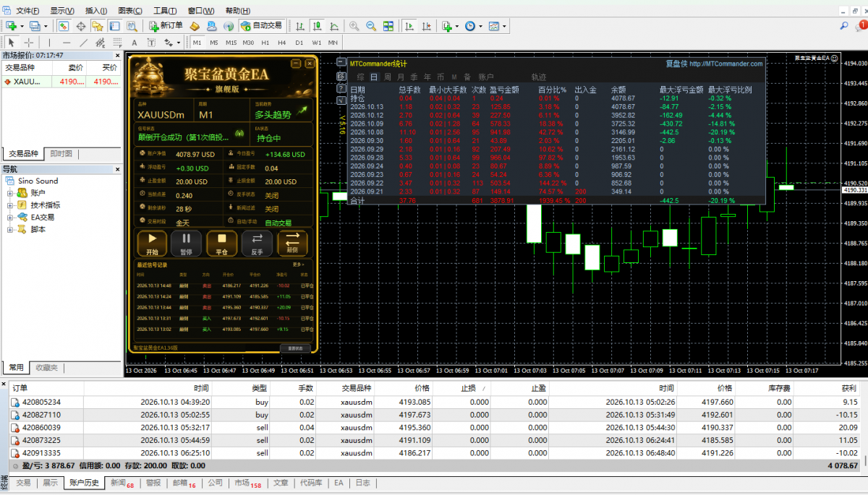Screen dimensions: 868x495
Task: Tile chart windows icon
Action: point(388,25)
